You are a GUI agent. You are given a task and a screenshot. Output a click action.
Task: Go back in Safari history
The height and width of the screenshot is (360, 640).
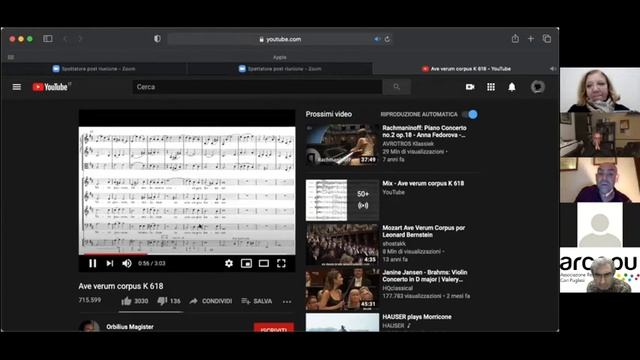[x=65, y=39]
